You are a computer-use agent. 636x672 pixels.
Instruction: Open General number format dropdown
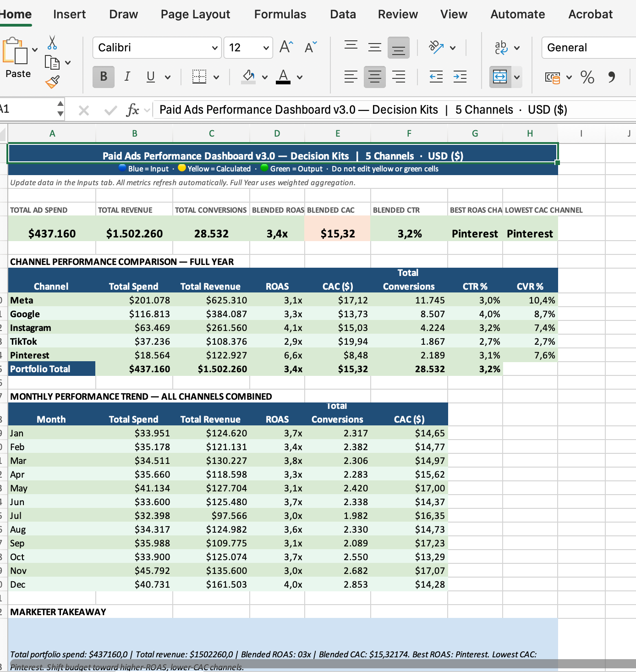coord(589,48)
